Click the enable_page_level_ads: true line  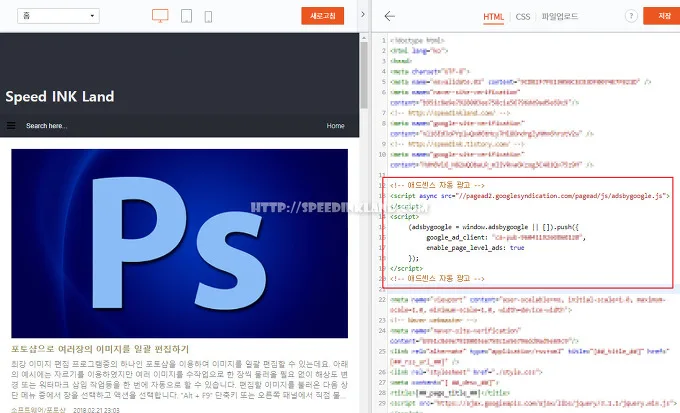[475, 248]
